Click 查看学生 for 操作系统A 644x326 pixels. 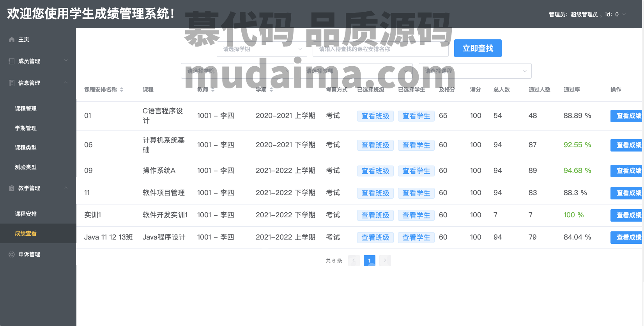click(x=416, y=171)
